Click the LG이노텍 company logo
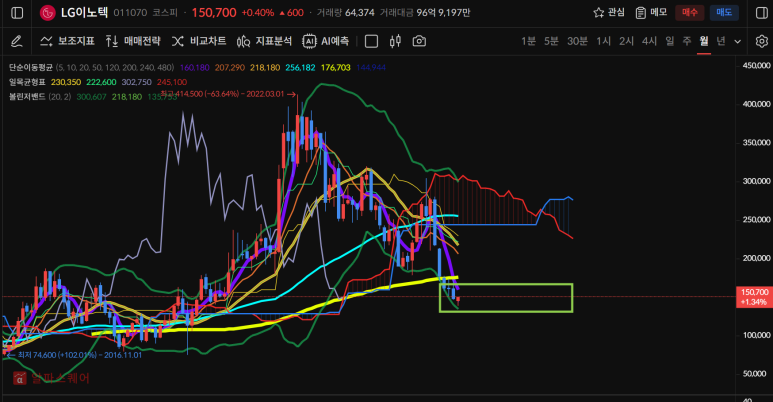773x402 pixels. point(48,13)
